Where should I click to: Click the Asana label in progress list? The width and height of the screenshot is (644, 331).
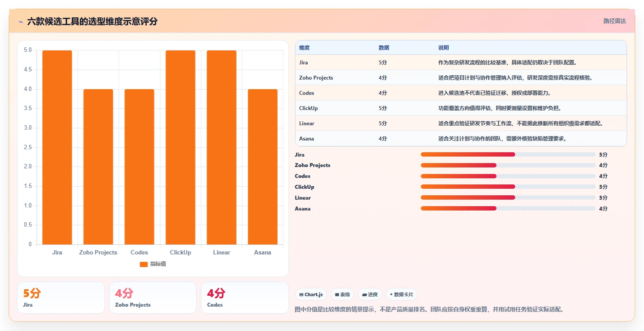pyautogui.click(x=303, y=209)
